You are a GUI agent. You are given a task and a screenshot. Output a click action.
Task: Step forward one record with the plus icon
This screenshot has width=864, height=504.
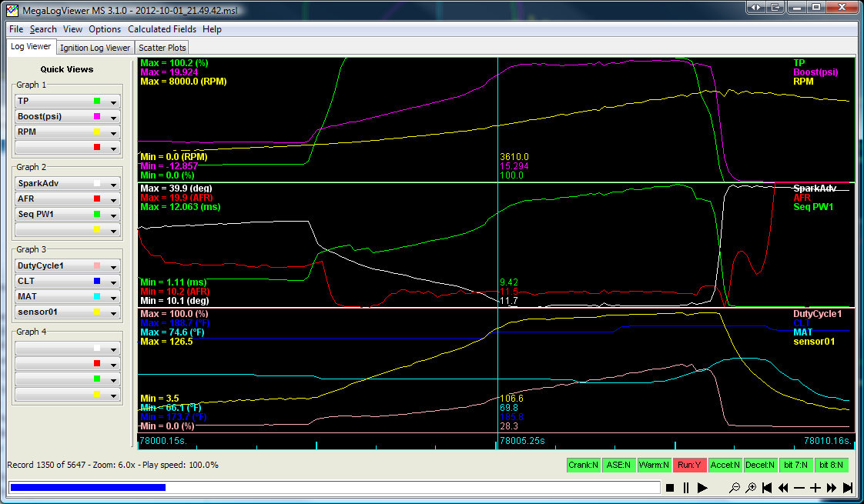815,488
